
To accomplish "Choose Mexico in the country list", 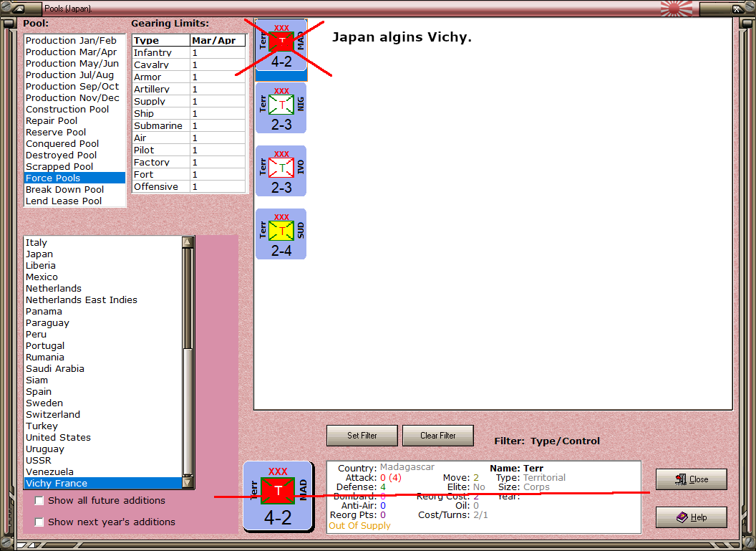I will click(103, 277).
